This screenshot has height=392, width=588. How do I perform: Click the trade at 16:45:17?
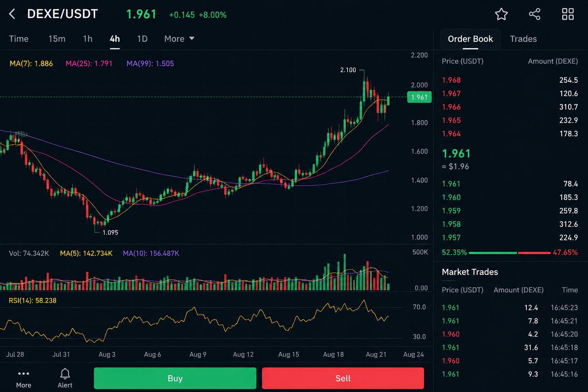[x=510, y=361]
